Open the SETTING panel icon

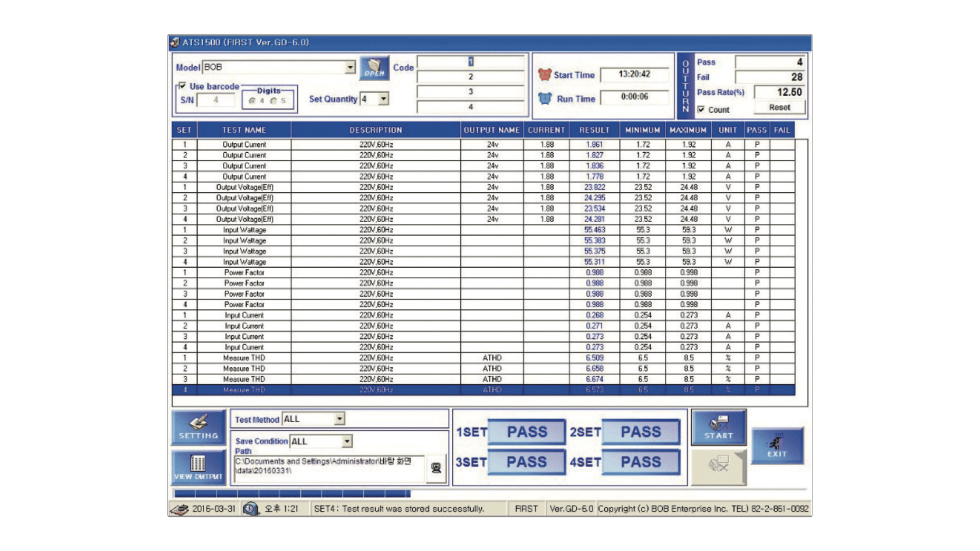198,427
